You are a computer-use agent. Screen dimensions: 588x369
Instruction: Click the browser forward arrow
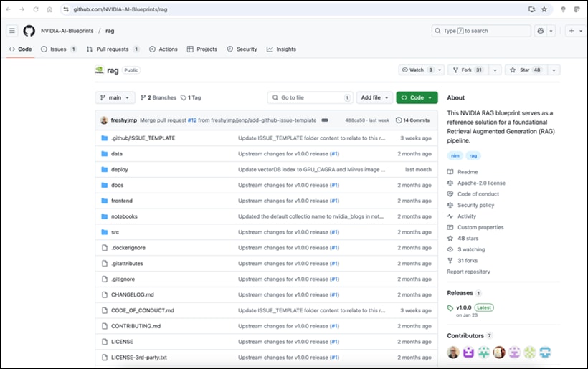[22, 9]
